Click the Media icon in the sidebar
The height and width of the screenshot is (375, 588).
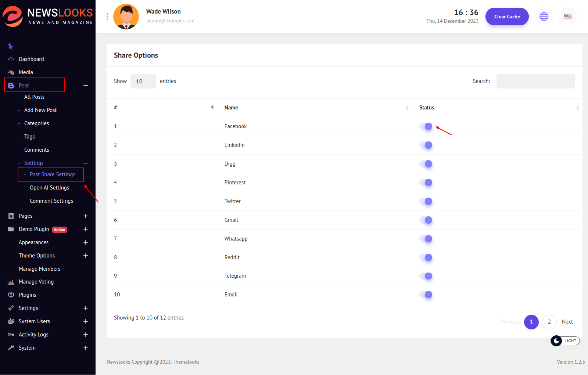point(11,72)
